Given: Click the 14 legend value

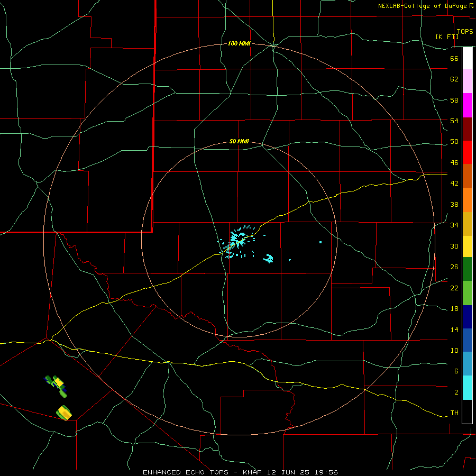Looking at the screenshot, I should click(x=454, y=329).
